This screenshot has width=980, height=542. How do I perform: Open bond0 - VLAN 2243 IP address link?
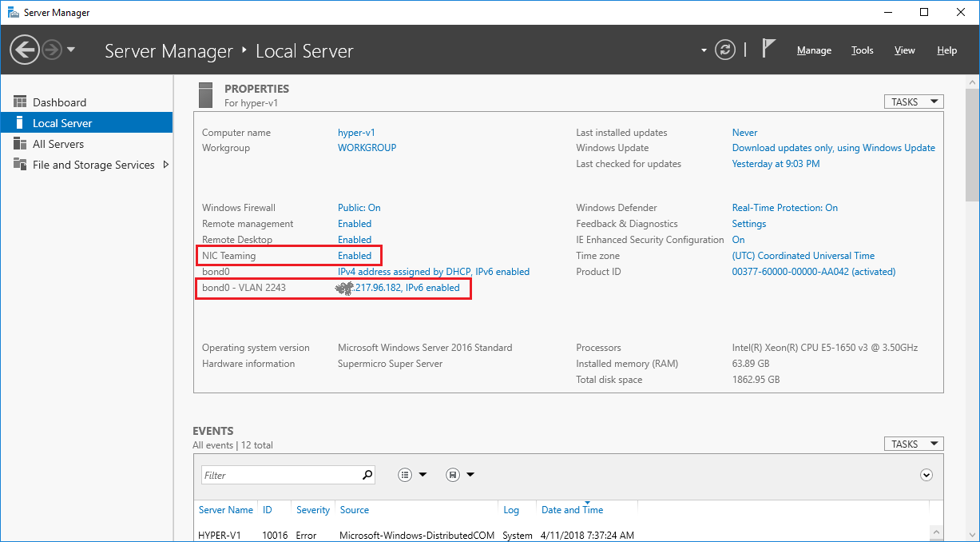399,288
